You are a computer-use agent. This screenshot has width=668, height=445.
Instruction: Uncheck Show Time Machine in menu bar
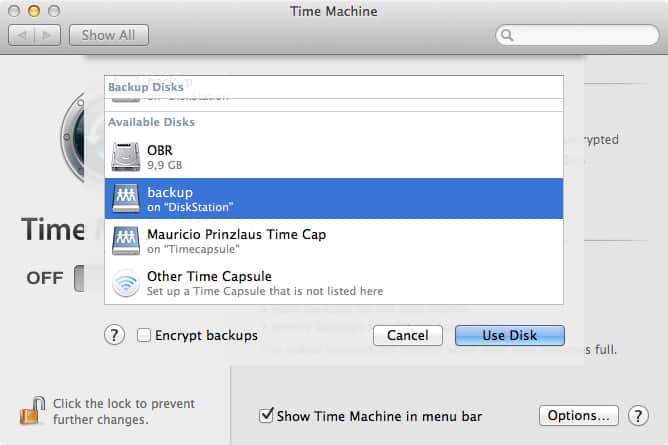click(x=266, y=415)
